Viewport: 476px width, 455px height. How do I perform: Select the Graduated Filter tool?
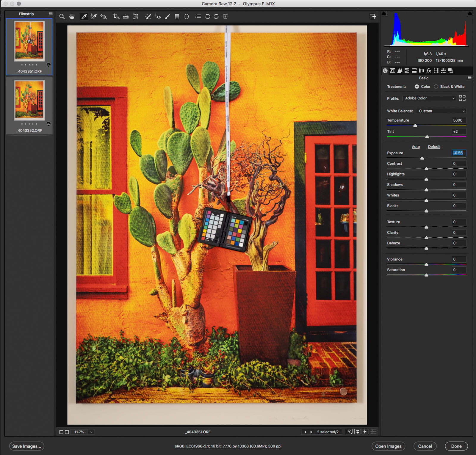pyautogui.click(x=177, y=17)
